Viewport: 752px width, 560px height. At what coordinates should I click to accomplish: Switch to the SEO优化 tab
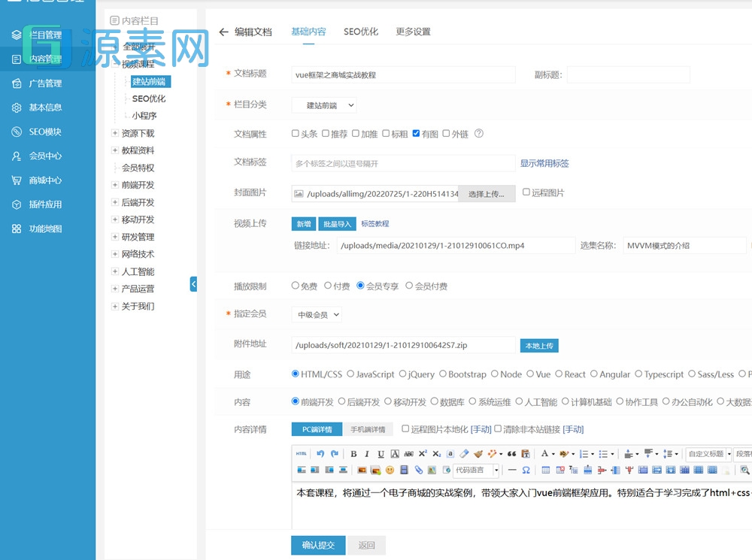click(361, 31)
